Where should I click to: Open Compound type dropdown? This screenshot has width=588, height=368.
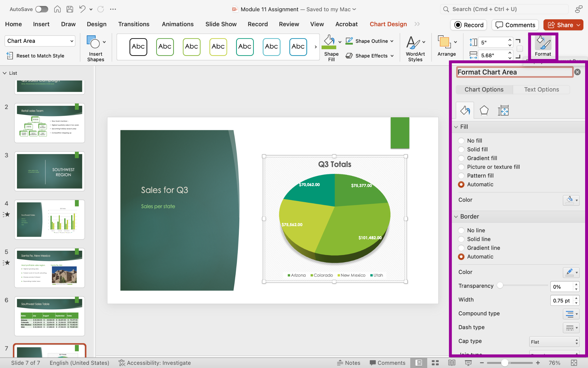[x=571, y=314]
